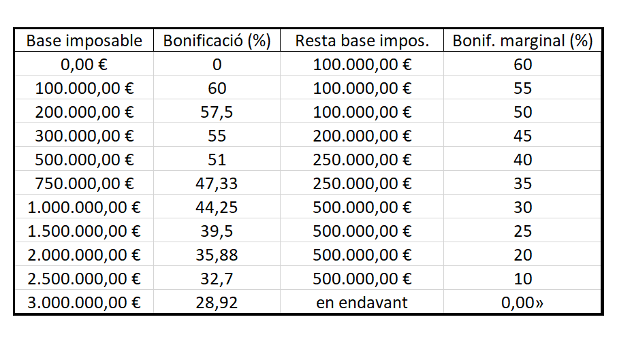This screenshot has width=617, height=364.
Task: Click the 'en endavant' cell
Action: [x=362, y=302]
